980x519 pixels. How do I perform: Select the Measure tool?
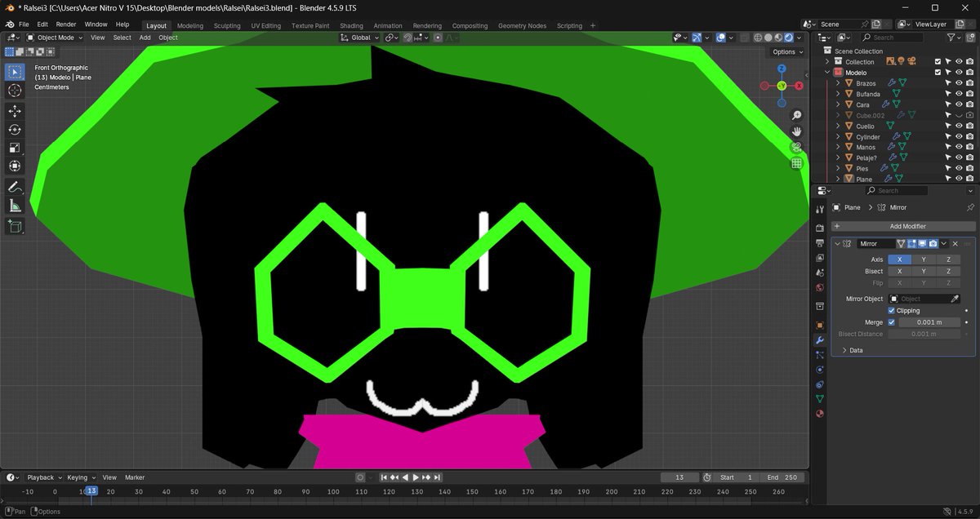[15, 206]
